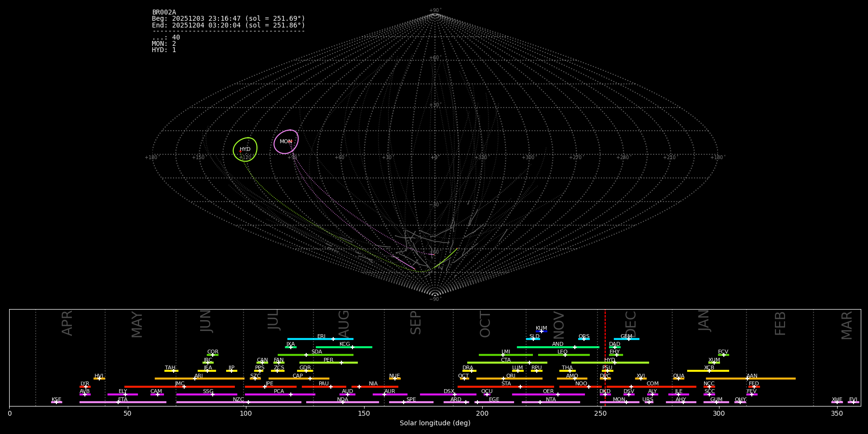Click the LMI shower label
Viewport: 868px width, 434px height.
(x=506, y=352)
